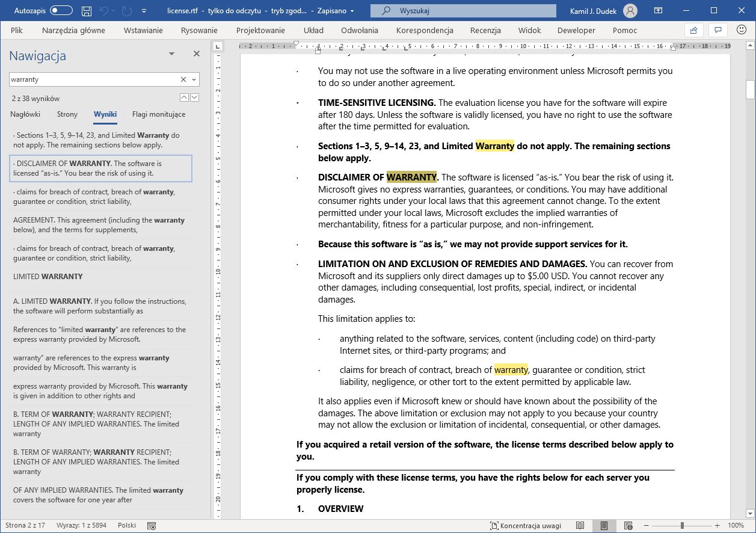This screenshot has width=756, height=533.
Task: Clear the warranty search text
Action: tap(183, 79)
